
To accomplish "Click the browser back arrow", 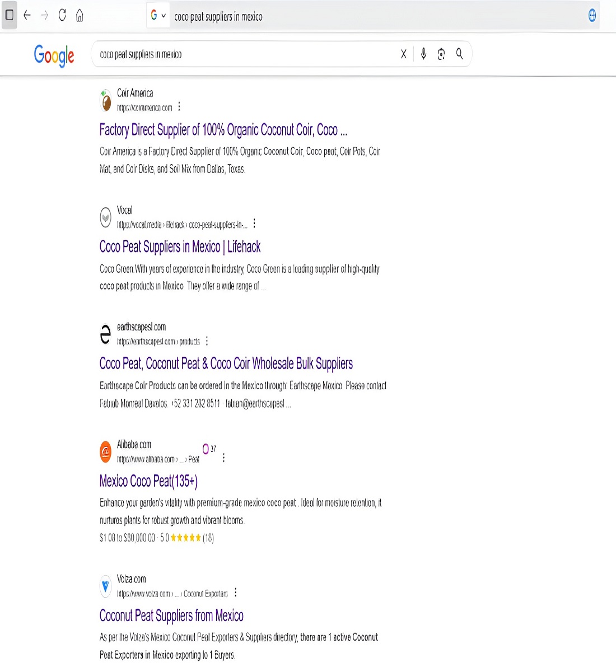I will 27,16.
